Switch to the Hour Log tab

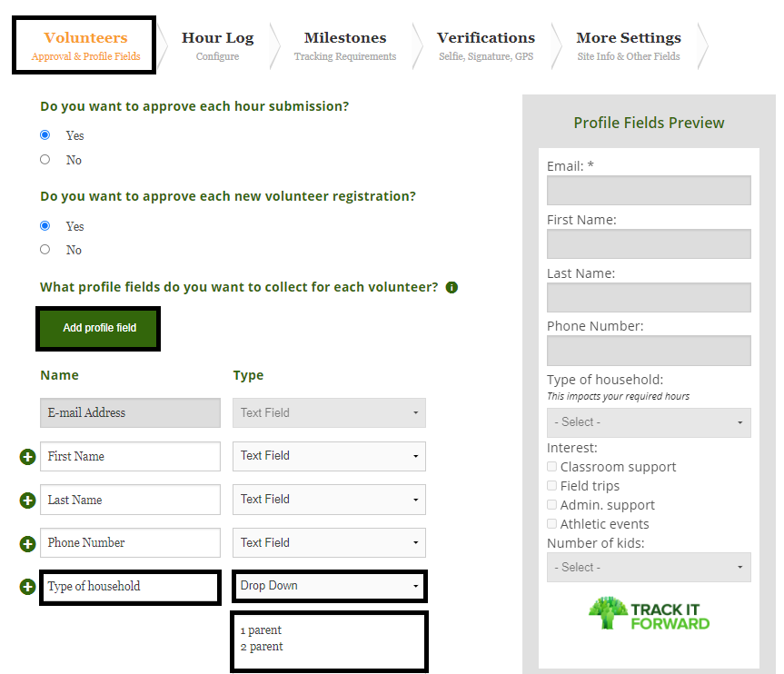tap(217, 45)
